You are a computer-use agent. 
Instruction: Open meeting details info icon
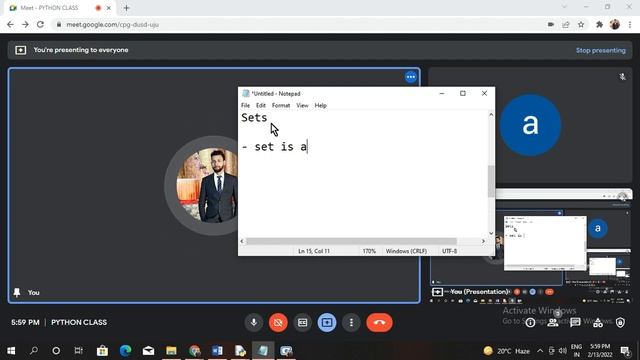530,323
